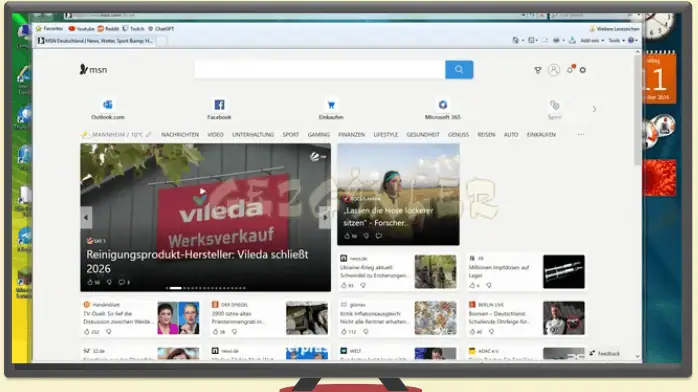This screenshot has height=392, width=698.
Task: Click the blue search button
Action: tap(459, 69)
